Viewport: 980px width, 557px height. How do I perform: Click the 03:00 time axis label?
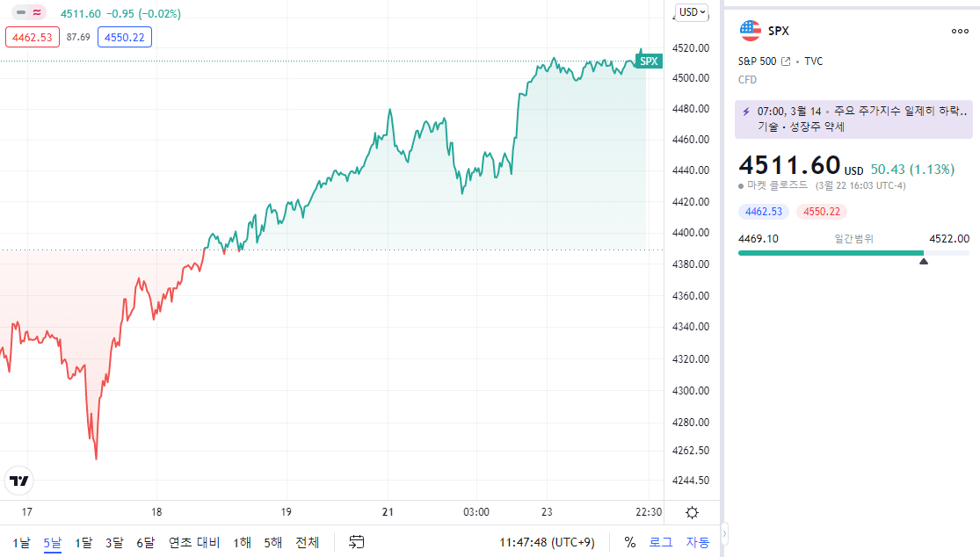476,512
